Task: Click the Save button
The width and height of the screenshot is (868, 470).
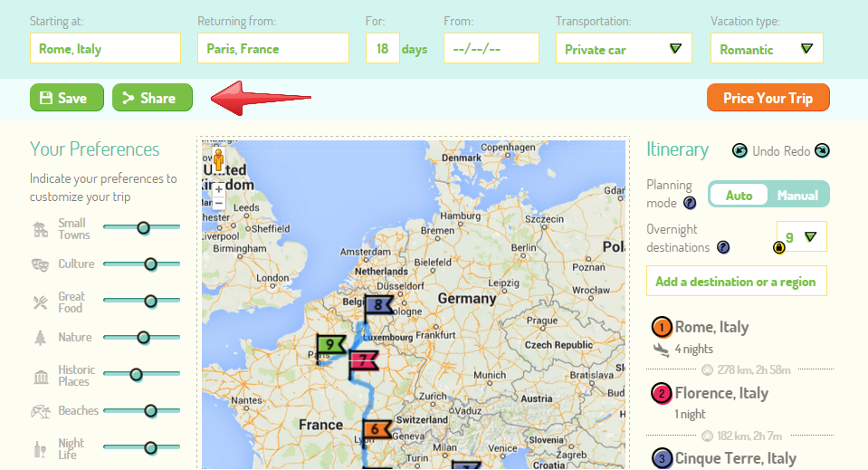Action: coord(67,98)
